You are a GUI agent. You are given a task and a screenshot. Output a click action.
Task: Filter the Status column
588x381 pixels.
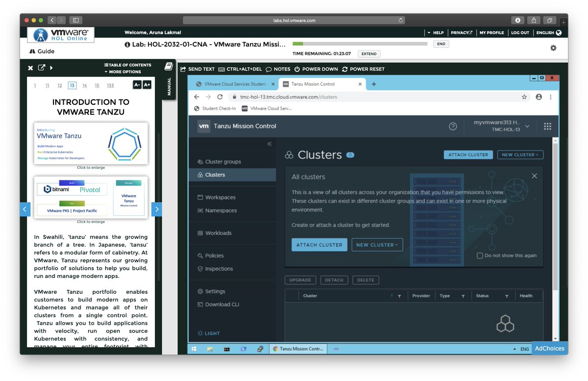coord(507,296)
